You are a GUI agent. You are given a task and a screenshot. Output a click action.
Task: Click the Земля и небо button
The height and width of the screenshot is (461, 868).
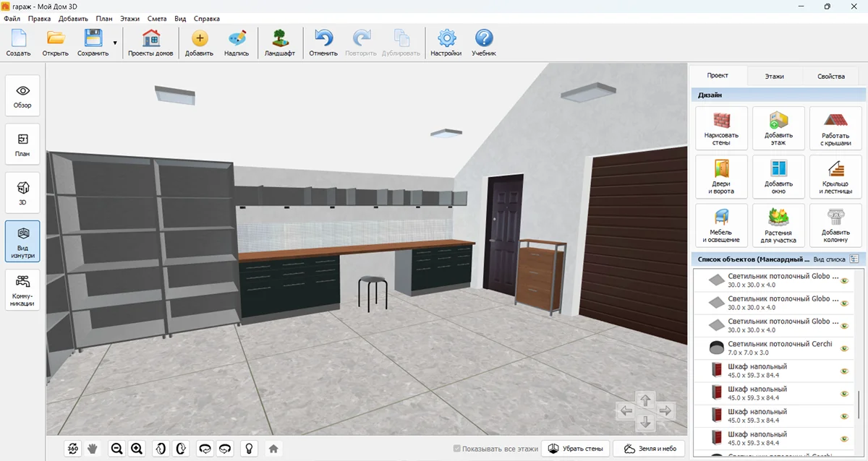click(x=649, y=449)
